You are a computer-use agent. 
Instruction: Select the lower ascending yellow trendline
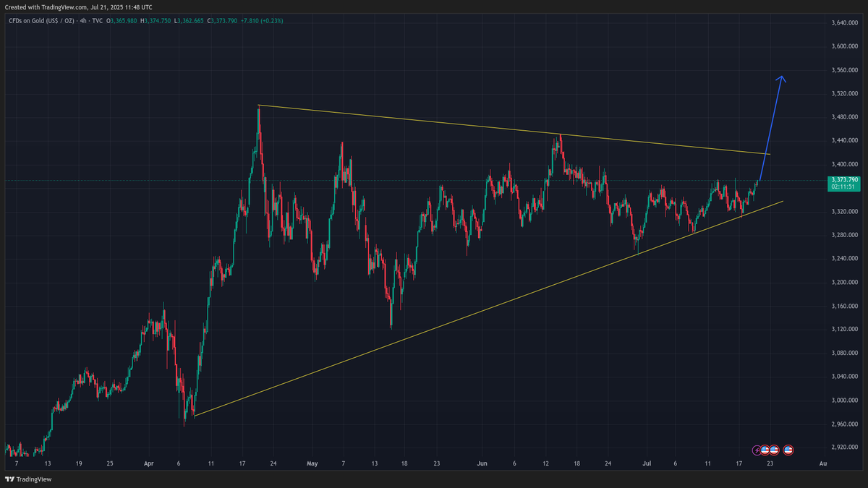pyautogui.click(x=489, y=308)
